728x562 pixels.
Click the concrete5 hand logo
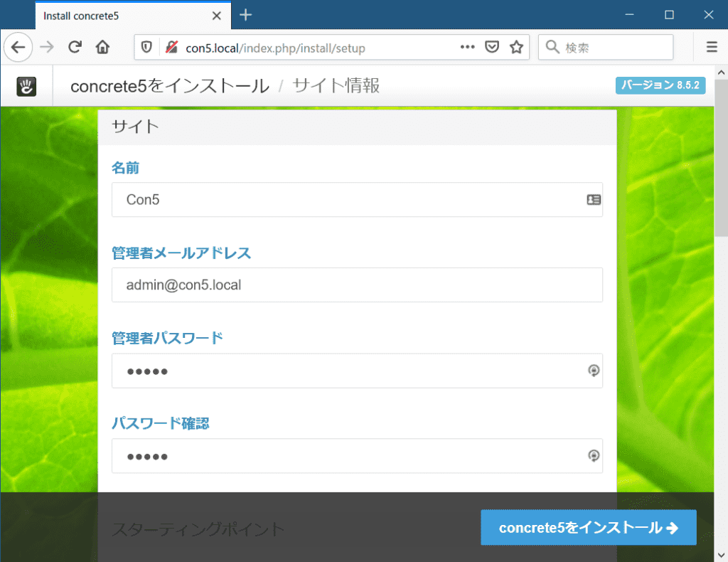tap(26, 86)
